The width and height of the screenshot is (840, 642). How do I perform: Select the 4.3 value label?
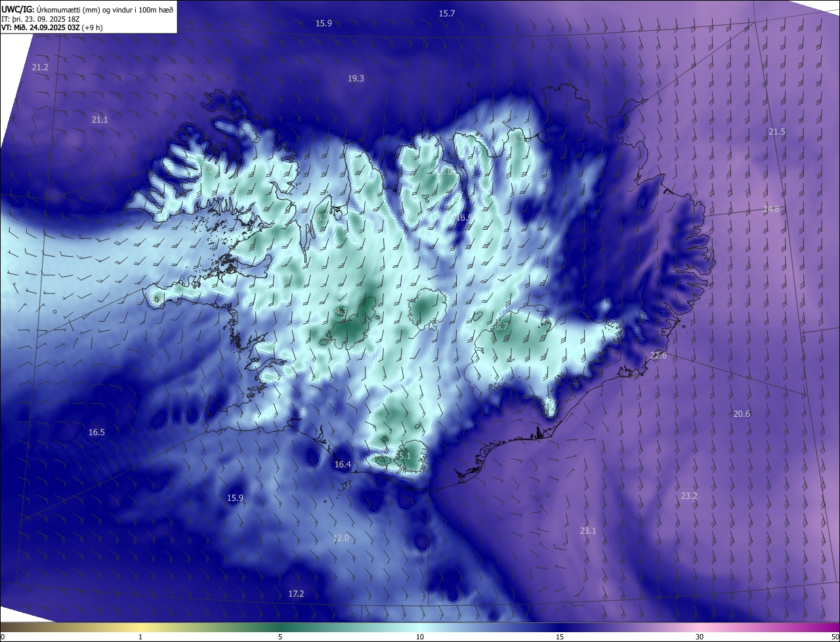coord(341,311)
